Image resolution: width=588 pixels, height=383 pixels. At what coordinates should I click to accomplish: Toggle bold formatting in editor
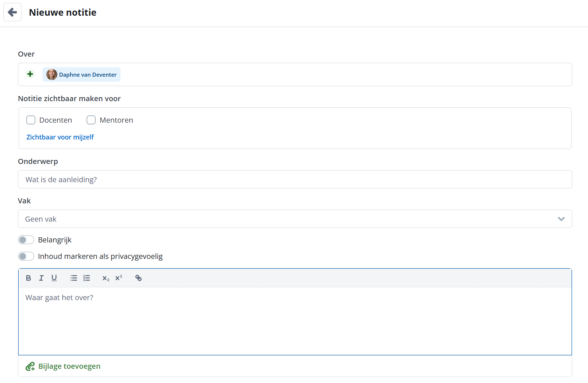tap(28, 278)
